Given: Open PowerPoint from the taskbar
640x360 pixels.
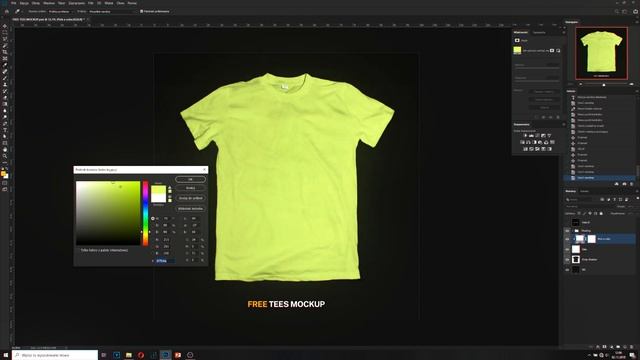Looking at the screenshot, I should (178, 355).
